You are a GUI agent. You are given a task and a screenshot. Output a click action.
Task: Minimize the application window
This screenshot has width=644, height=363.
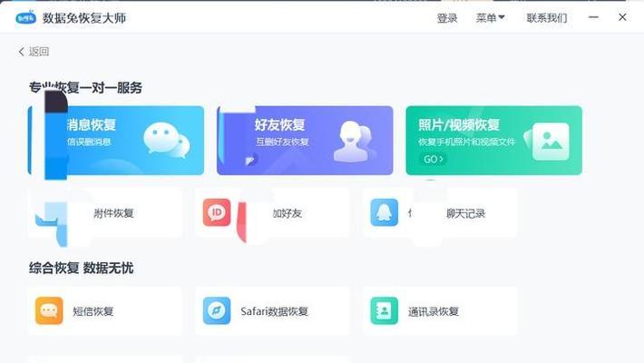tap(593, 17)
